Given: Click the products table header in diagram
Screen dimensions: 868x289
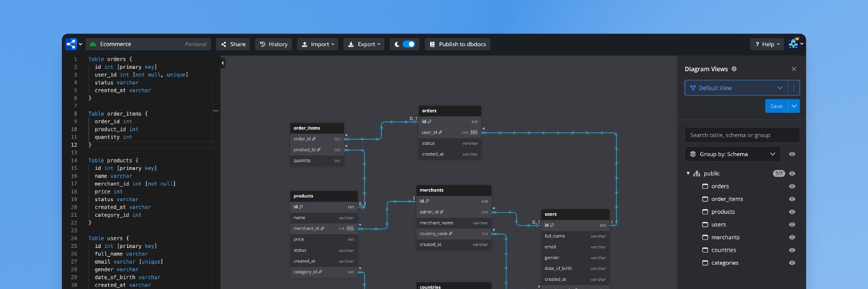Looking at the screenshot, I should (324, 196).
